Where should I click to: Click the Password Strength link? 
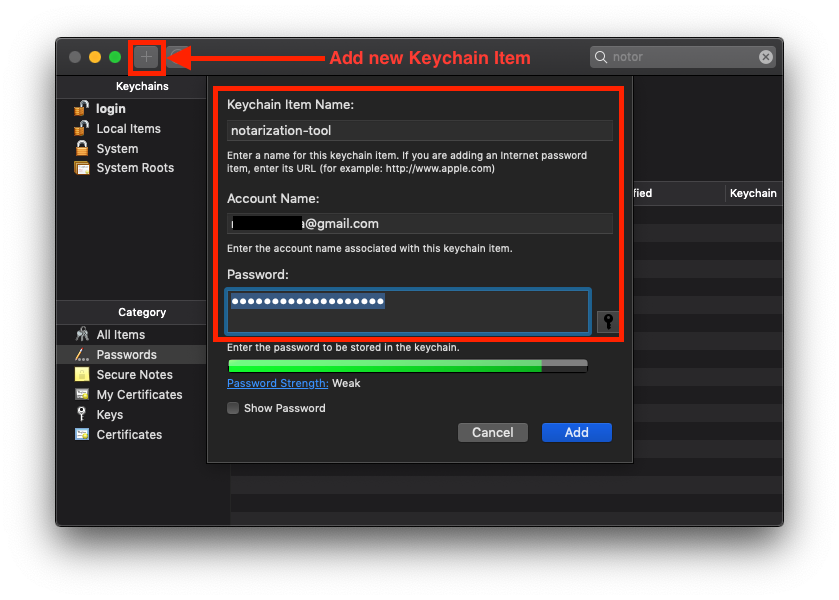(x=277, y=383)
